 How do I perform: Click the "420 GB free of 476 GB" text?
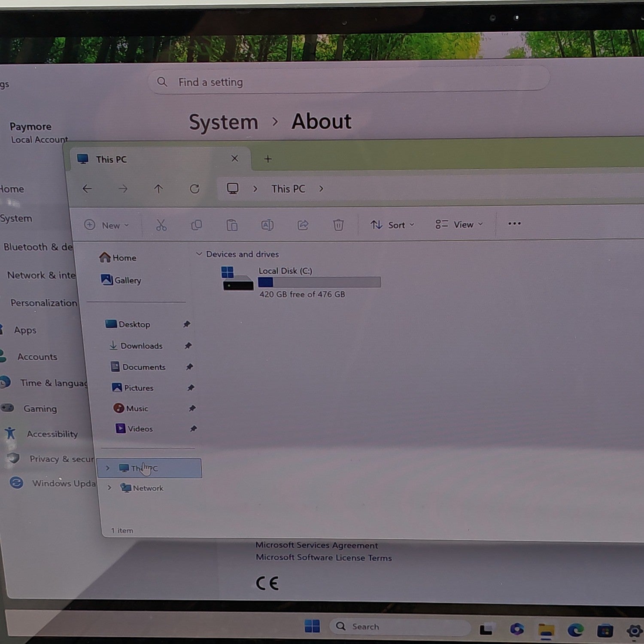302,295
